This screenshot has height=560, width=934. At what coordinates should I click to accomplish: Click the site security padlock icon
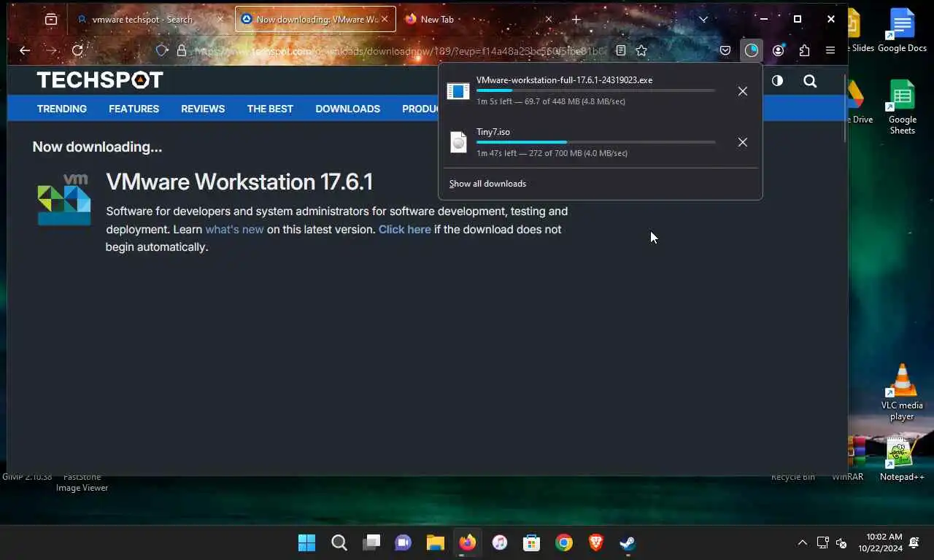(x=182, y=50)
